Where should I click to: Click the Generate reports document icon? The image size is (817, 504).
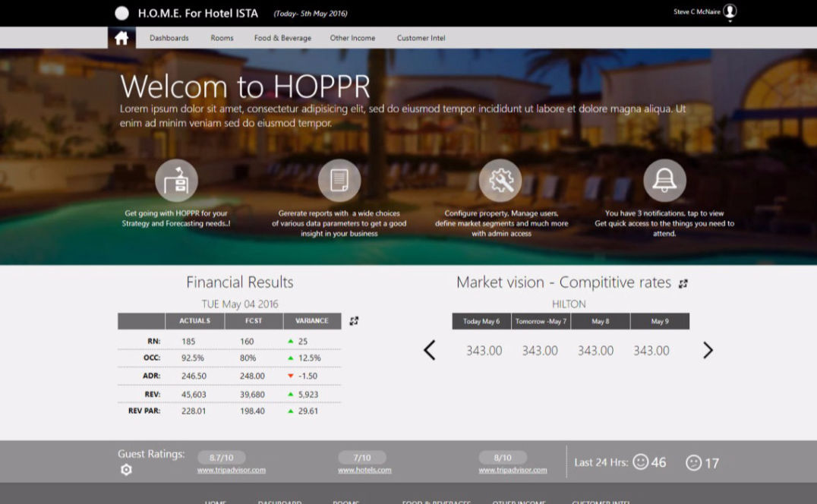click(x=339, y=180)
